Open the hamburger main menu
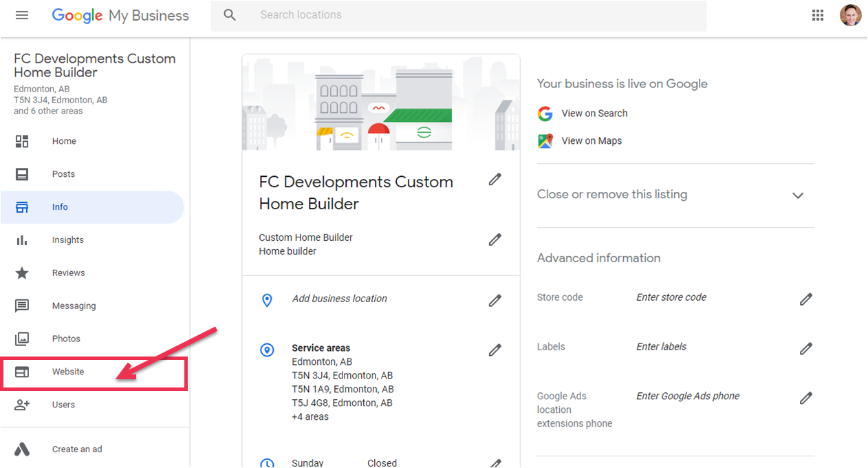The image size is (868, 468). tap(22, 15)
